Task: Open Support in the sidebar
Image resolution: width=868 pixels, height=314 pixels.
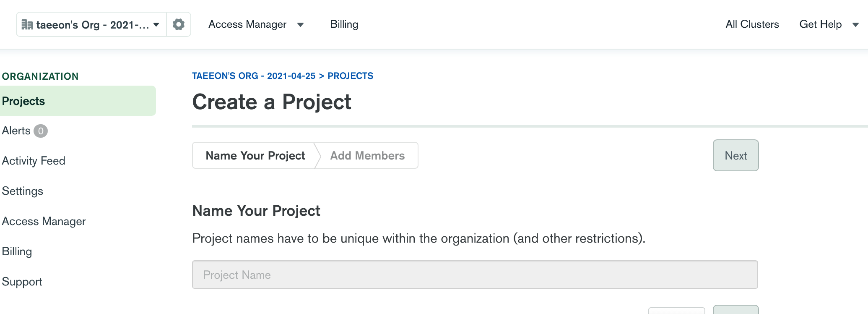Action: click(22, 282)
